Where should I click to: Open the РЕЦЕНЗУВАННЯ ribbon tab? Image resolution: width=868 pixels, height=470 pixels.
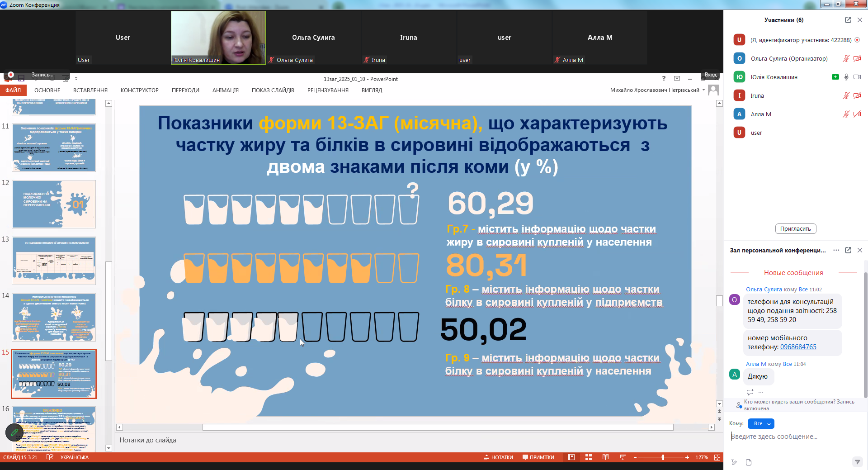click(328, 90)
